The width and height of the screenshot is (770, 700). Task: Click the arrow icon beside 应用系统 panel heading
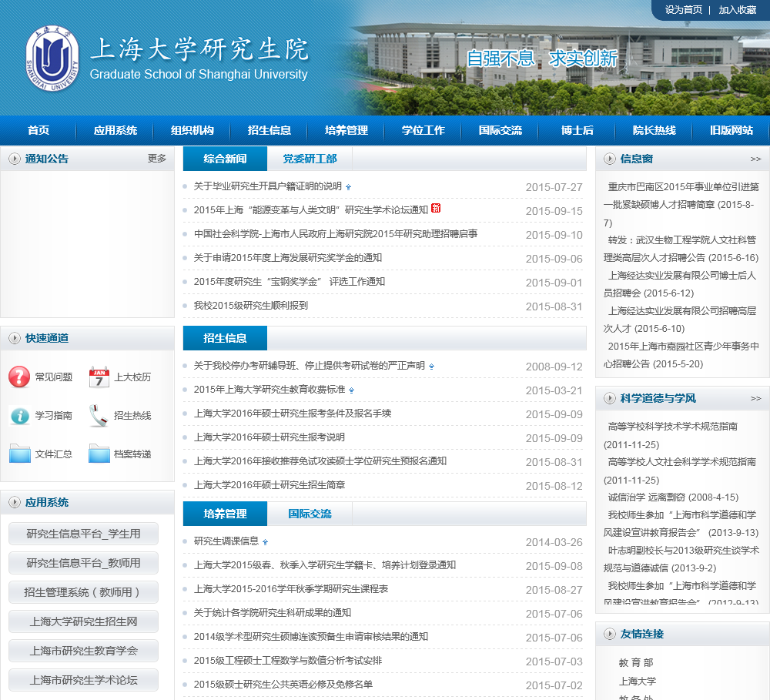[15, 502]
